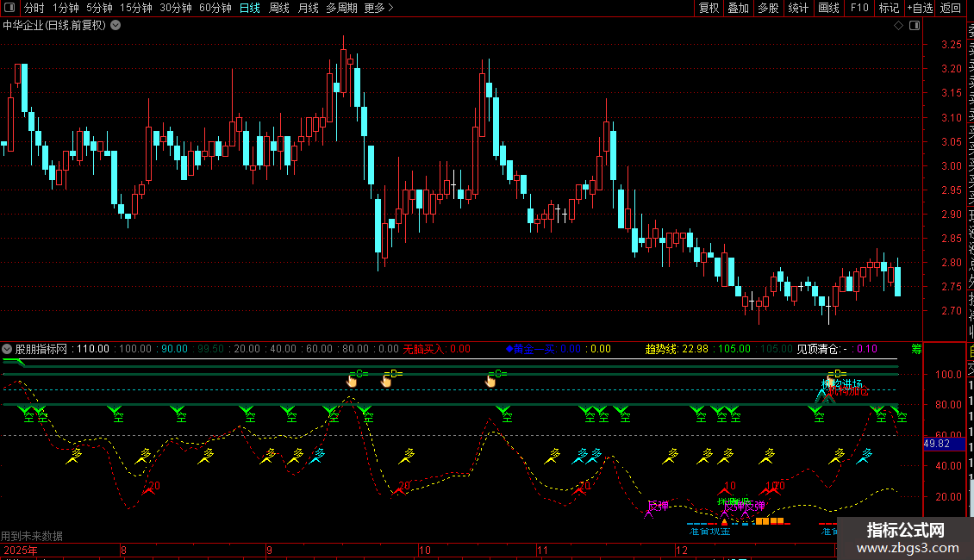
Task: Click the yellow =D= signal at far right
Action: (x=837, y=373)
